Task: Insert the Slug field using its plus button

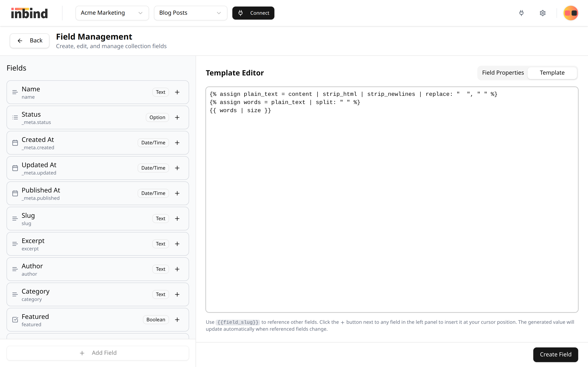Action: (177, 218)
